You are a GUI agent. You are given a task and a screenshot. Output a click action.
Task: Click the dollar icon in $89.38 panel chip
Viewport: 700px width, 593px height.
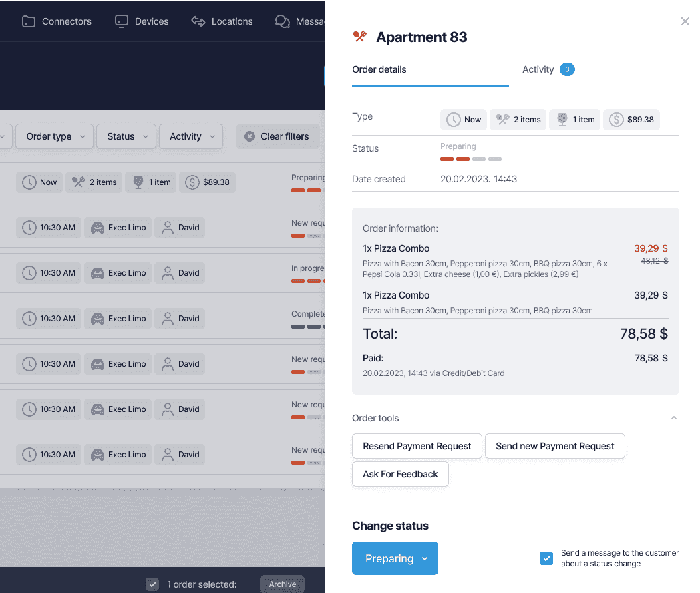(617, 120)
